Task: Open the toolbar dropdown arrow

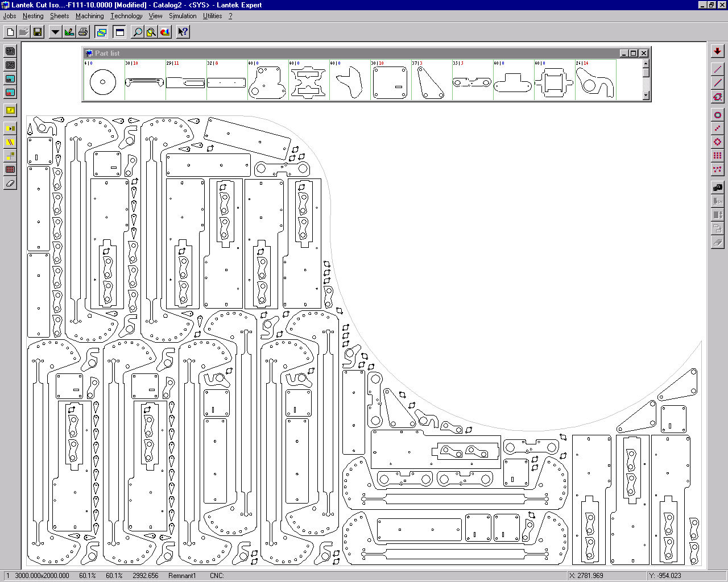Action: click(55, 32)
